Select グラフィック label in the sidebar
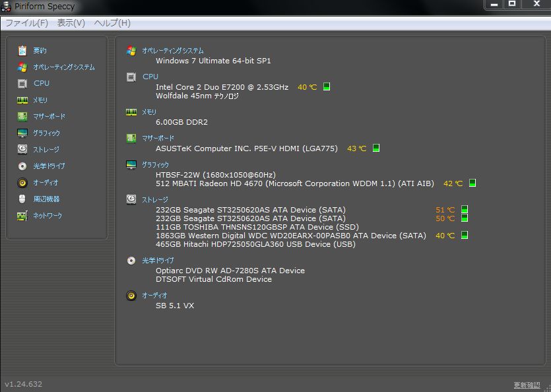This screenshot has width=551, height=392. [46, 133]
